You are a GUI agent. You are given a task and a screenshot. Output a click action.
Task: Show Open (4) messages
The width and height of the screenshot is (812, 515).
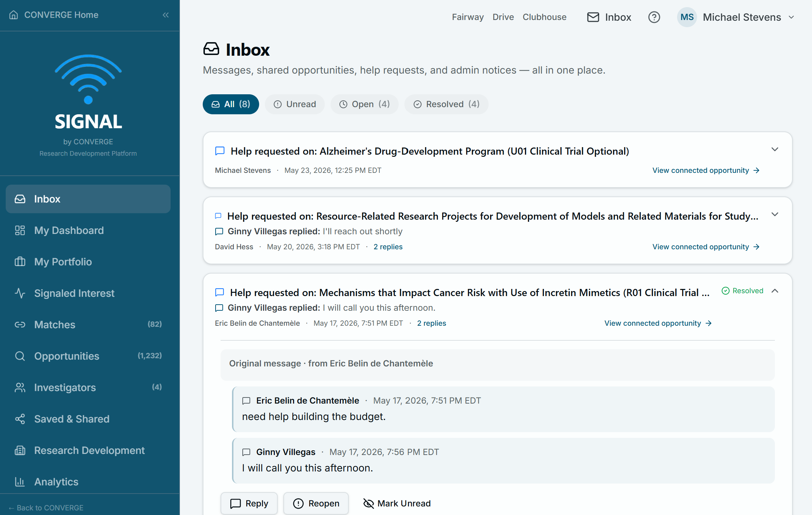click(x=364, y=104)
